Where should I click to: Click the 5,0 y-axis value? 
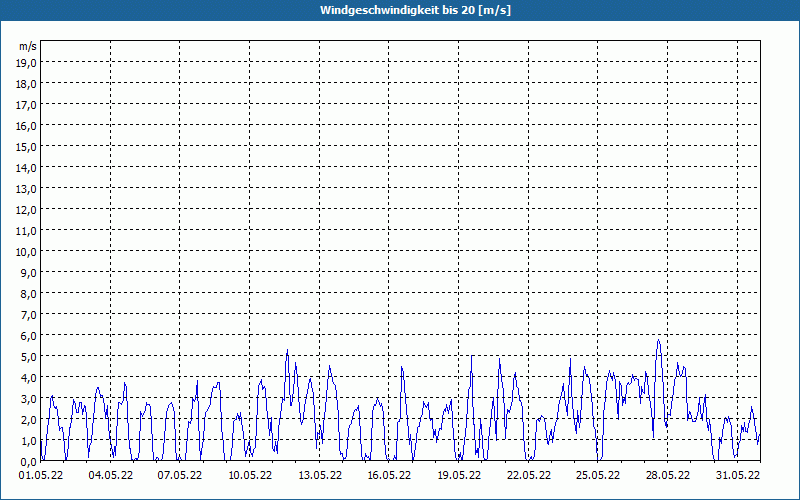[30, 357]
